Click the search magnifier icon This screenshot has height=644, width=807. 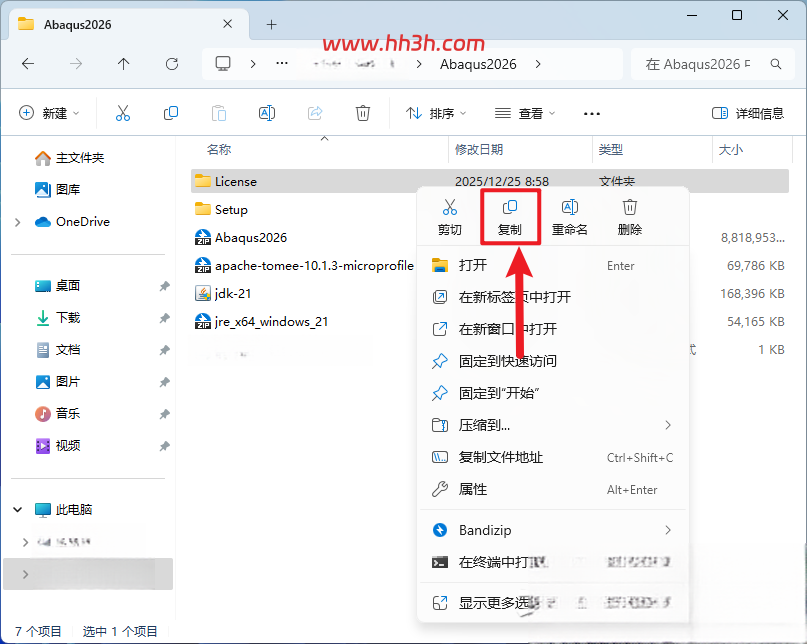pos(776,64)
